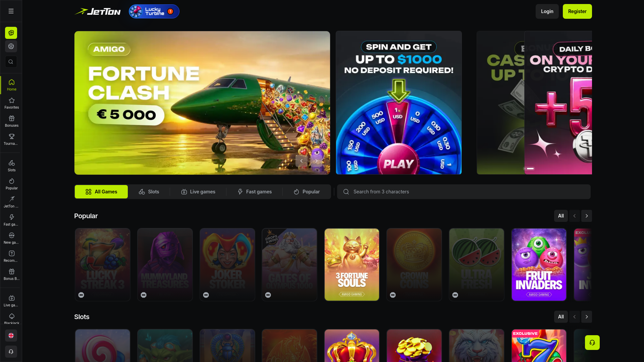Switch to sports mode soccer ball icon
The width and height of the screenshot is (644, 362).
pyautogui.click(x=11, y=46)
